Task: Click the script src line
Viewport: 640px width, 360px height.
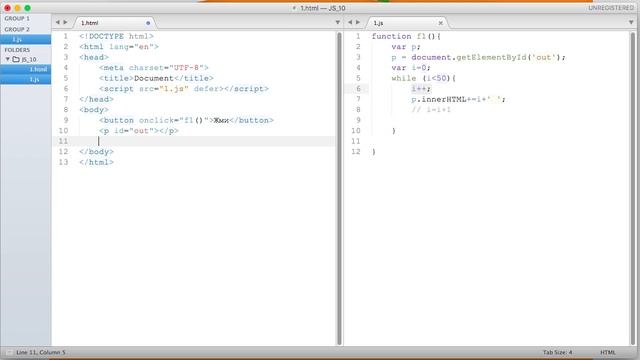Action: tap(184, 89)
